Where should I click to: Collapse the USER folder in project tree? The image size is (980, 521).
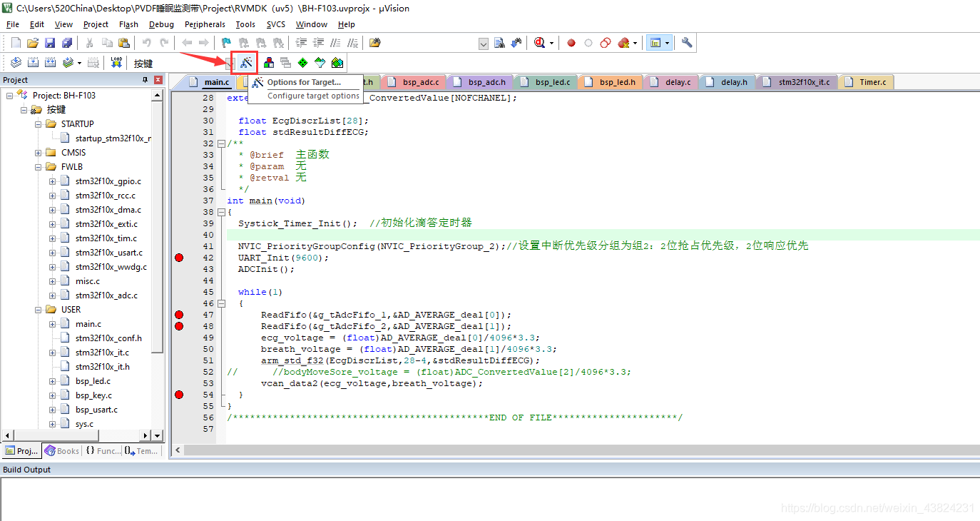(x=38, y=310)
